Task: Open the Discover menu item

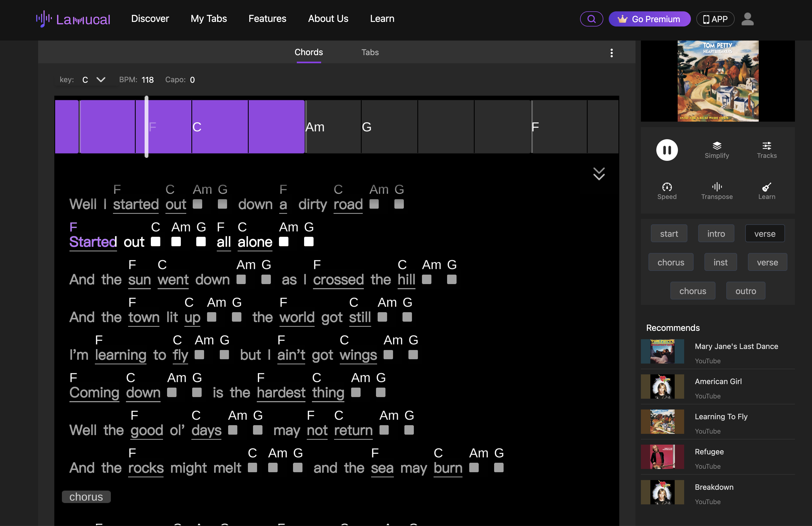Action: coord(150,18)
